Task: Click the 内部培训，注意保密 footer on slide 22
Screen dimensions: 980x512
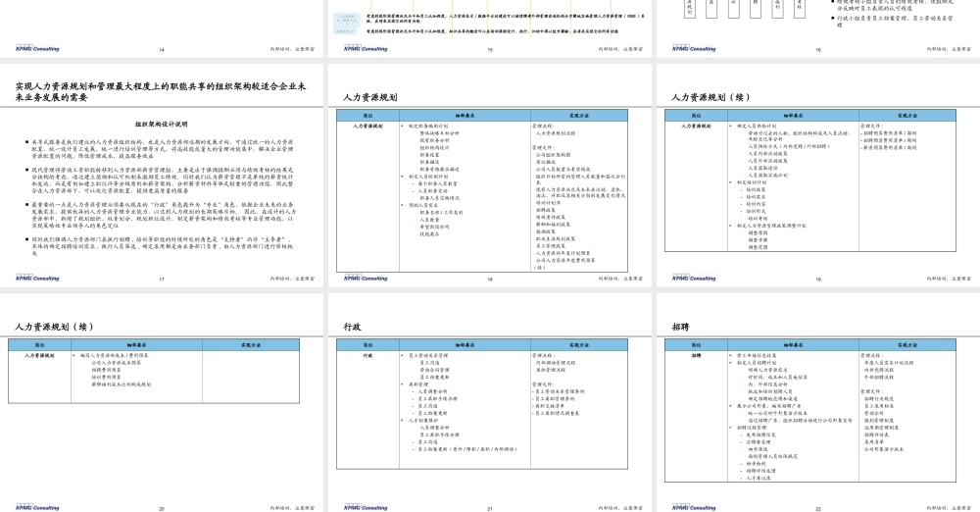Action: [949, 508]
